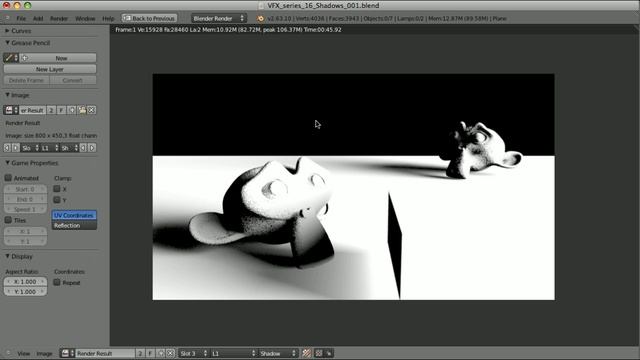Enable the Tiles checkbox
The height and width of the screenshot is (360, 640).
pyautogui.click(x=8, y=220)
